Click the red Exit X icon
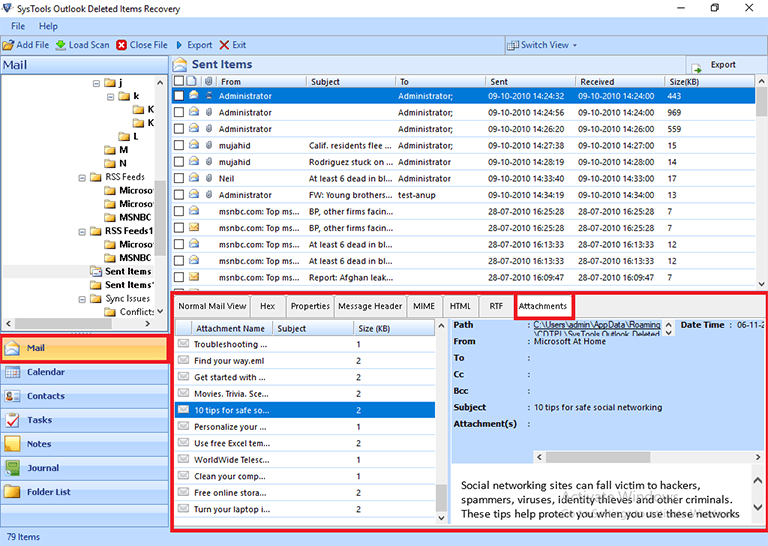Viewport: 768px width, 546px height. click(224, 45)
